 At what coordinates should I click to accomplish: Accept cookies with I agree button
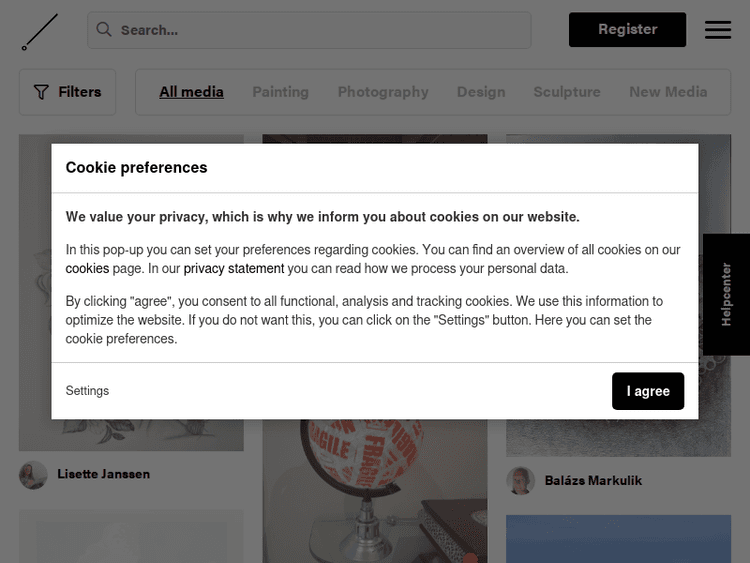tap(648, 391)
